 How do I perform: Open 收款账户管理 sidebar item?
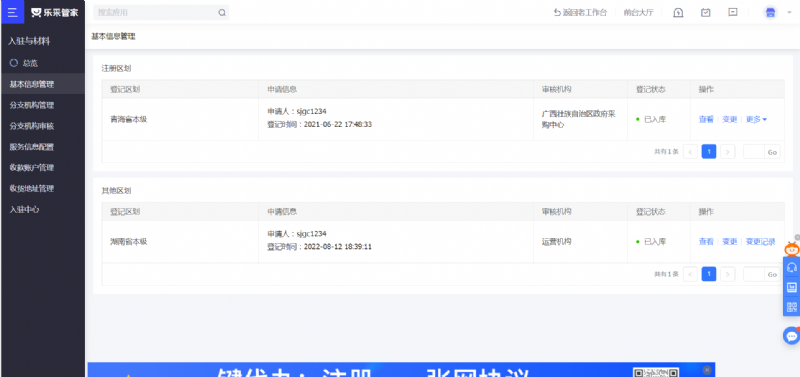pyautogui.click(x=43, y=167)
